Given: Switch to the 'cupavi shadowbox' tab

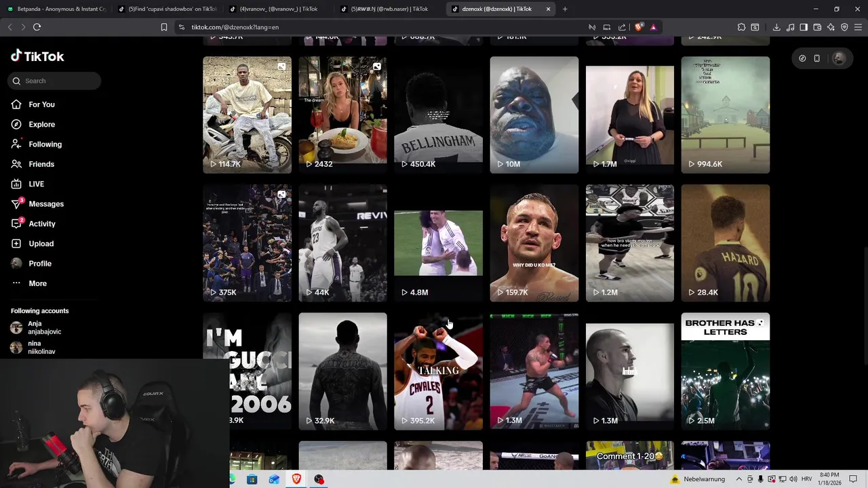Looking at the screenshot, I should [168, 9].
